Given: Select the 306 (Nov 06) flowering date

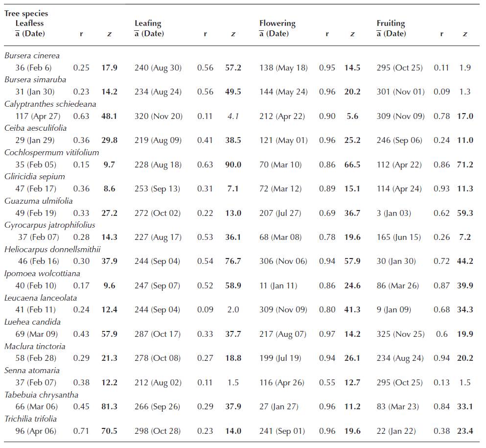Looking at the screenshot, I should coord(283,261).
